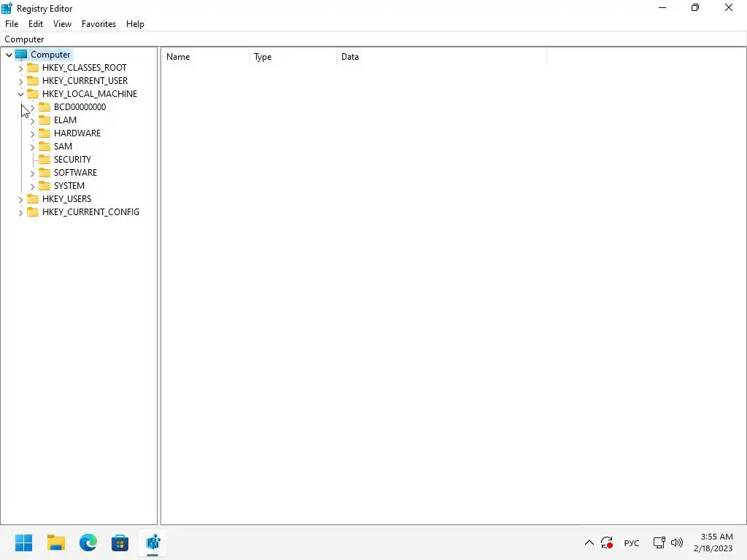Image resolution: width=747 pixels, height=560 pixels.
Task: Expand the SAM key chevron
Action: [32, 147]
